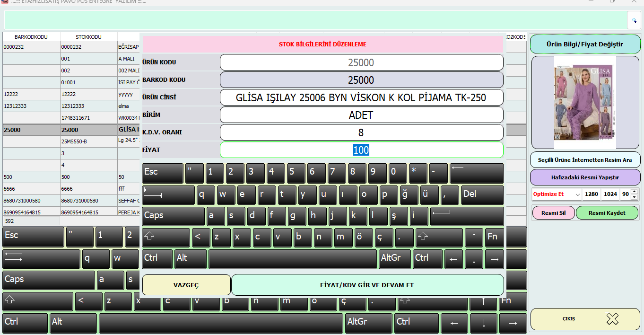The height and width of the screenshot is (335, 644).
Task: Increase image quality value with up stepper
Action: pyautogui.click(x=635, y=192)
